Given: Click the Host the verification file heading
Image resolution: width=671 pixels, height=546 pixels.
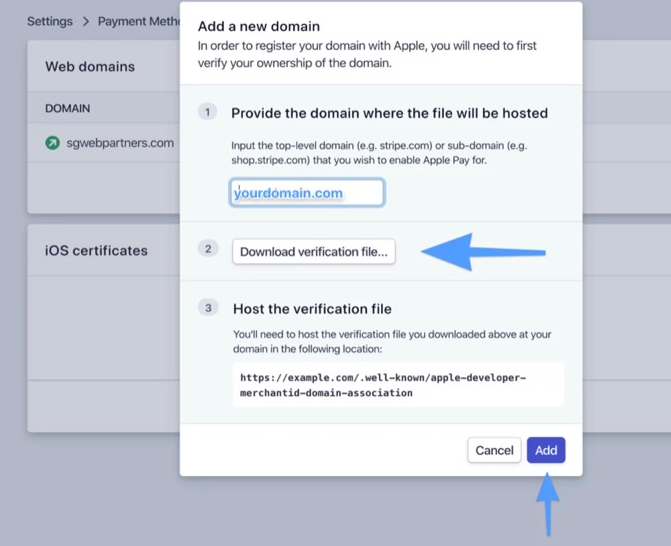Looking at the screenshot, I should coord(312,309).
